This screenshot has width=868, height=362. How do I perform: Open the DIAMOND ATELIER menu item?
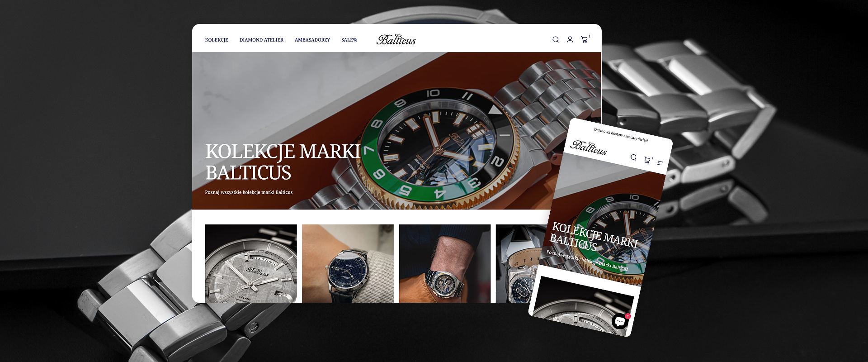tap(261, 40)
